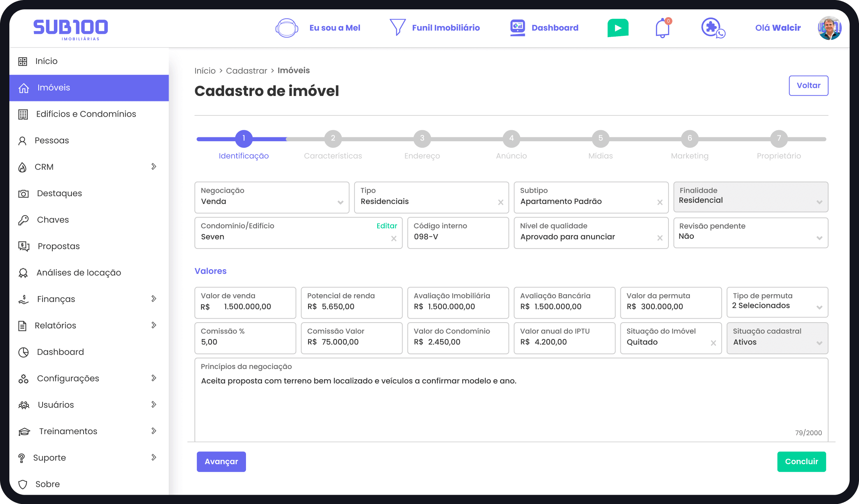Click the Dashboard monitor icon in header
Viewport: 859px width, 504px height.
pyautogui.click(x=518, y=28)
